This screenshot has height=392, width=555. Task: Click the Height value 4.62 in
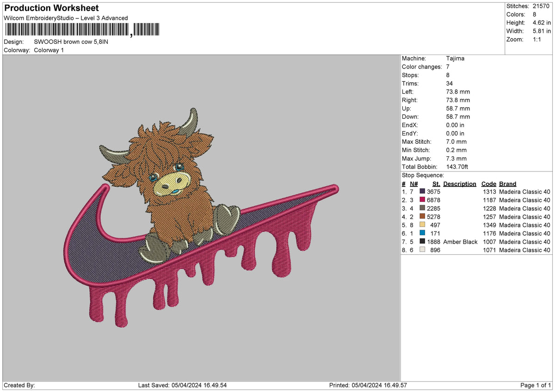(x=542, y=23)
